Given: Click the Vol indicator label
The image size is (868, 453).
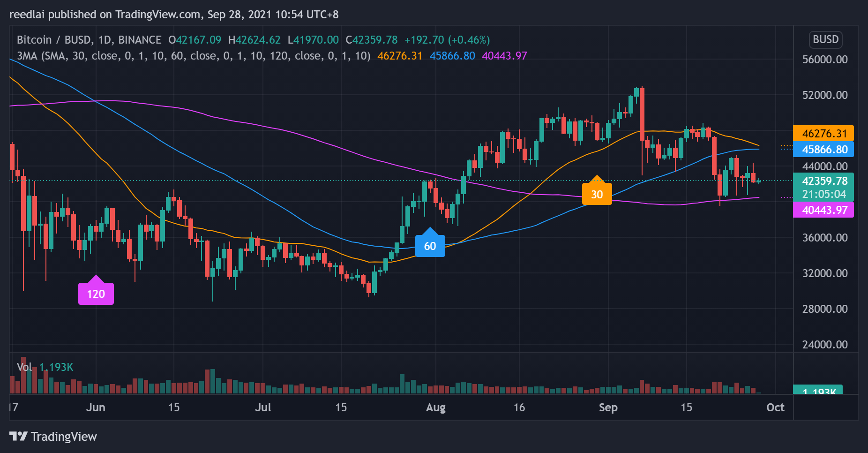Looking at the screenshot, I should [24, 367].
